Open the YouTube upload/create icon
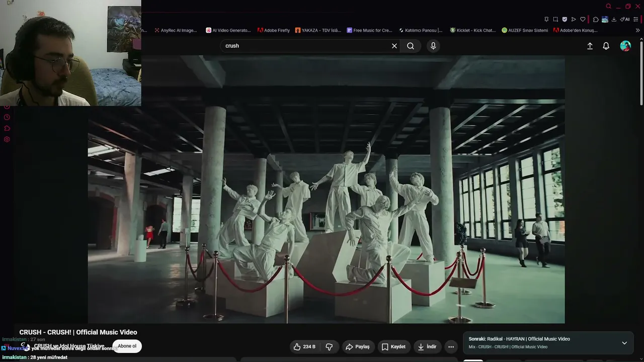This screenshot has height=362, width=644. (x=590, y=46)
